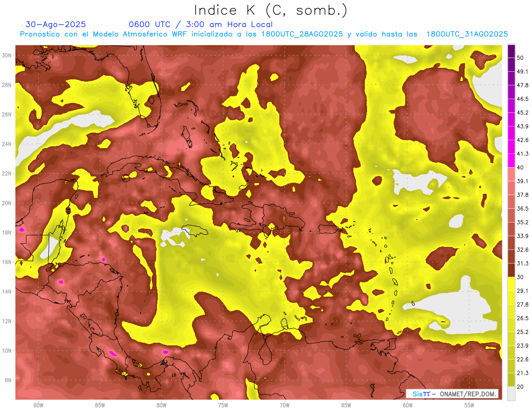This screenshot has width=532, height=411.
Task: Click the legend value 22.6
Action: pos(522,359)
